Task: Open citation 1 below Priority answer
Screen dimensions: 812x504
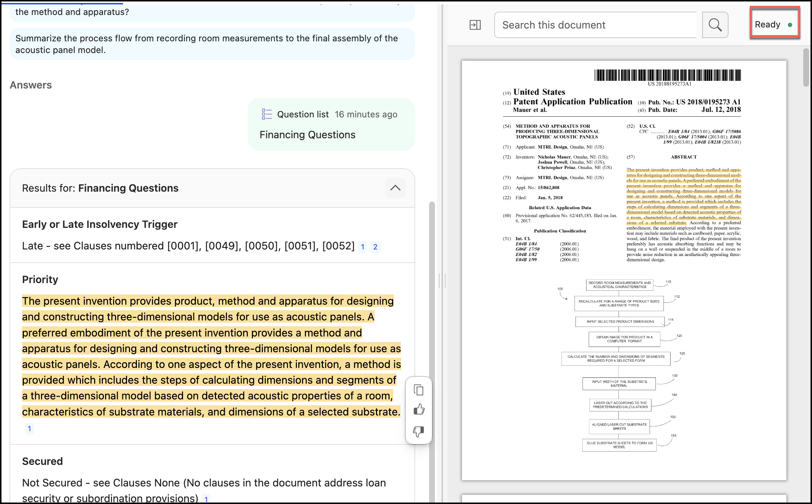Action: coord(29,428)
